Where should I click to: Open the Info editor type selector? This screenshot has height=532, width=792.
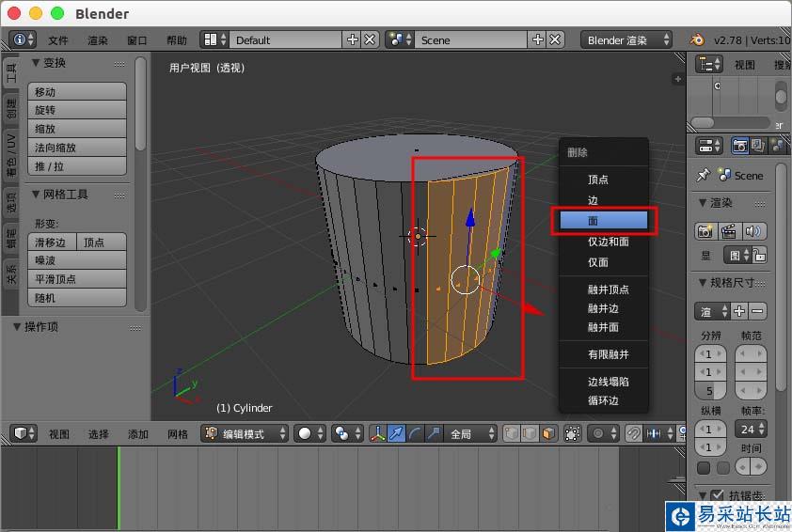coord(23,39)
